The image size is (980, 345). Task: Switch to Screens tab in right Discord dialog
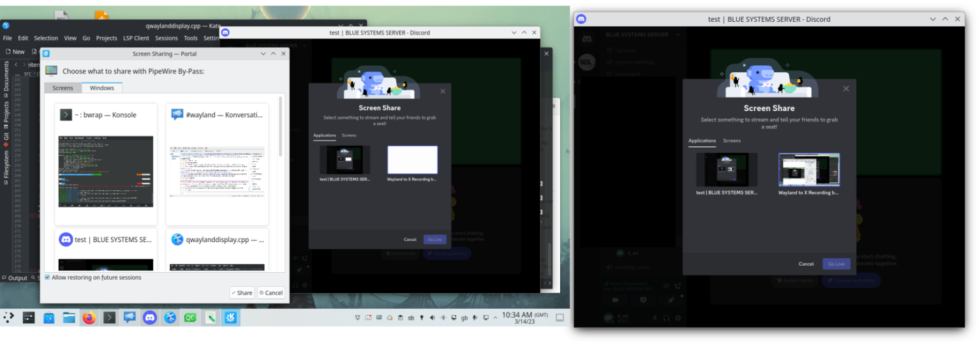tap(732, 141)
